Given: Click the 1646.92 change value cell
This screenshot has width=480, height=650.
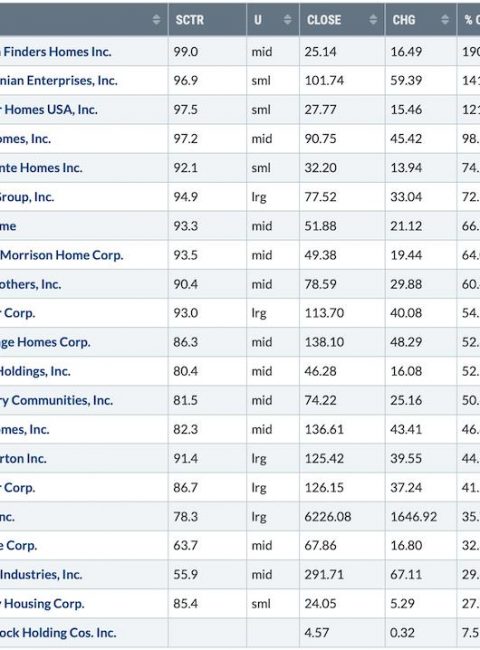Looking at the screenshot, I should coord(414,517).
